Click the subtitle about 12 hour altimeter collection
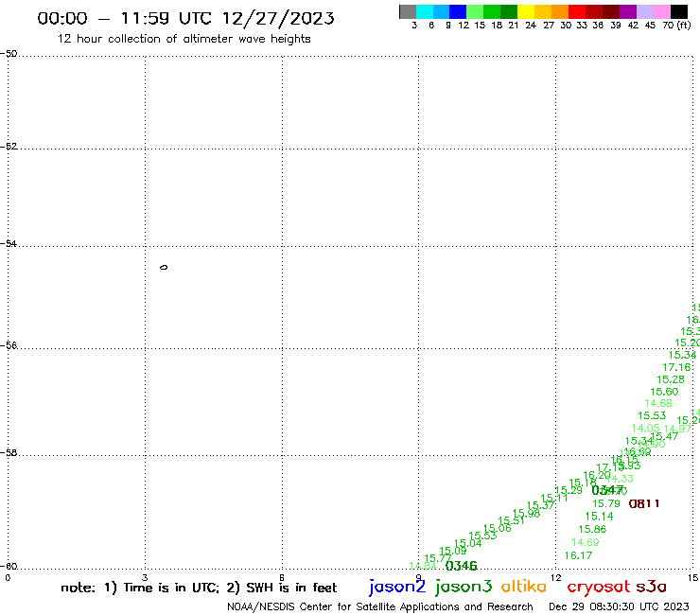 coord(184,39)
